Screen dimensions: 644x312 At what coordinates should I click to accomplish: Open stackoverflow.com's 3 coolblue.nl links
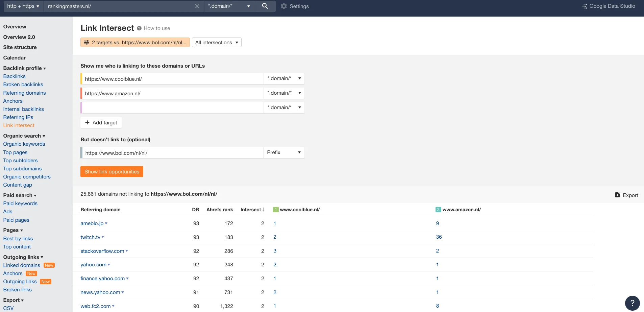[275, 251]
